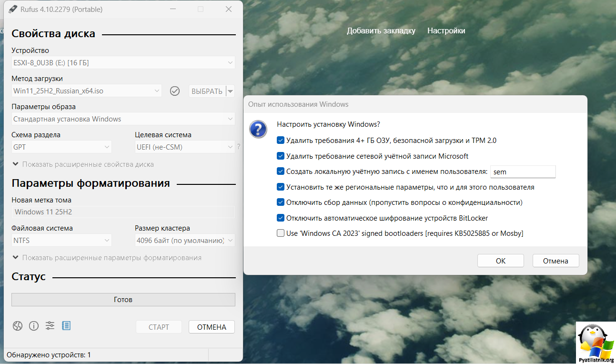Click the Pyatilistnik penguin logo

[x=596, y=342]
